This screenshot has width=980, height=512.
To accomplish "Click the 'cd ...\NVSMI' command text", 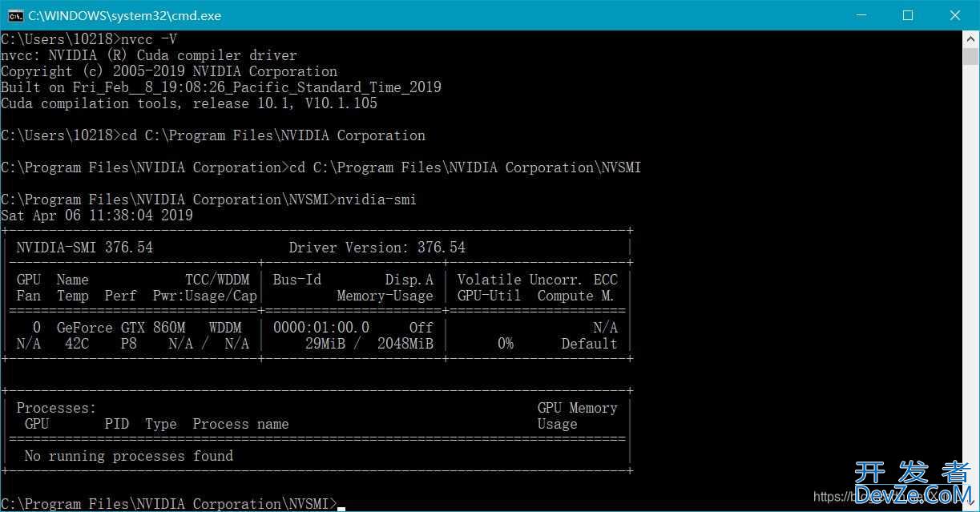I will [x=466, y=167].
